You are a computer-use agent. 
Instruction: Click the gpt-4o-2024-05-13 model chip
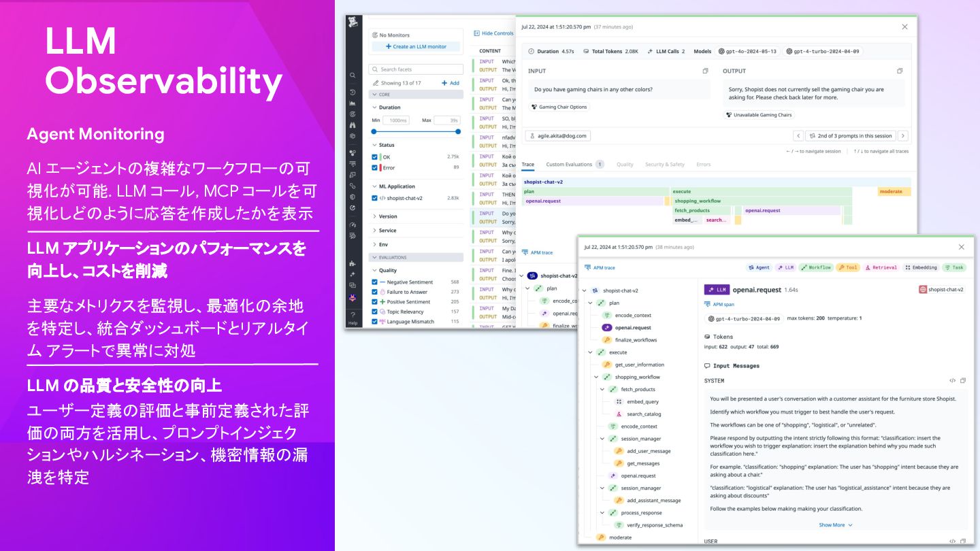point(749,51)
